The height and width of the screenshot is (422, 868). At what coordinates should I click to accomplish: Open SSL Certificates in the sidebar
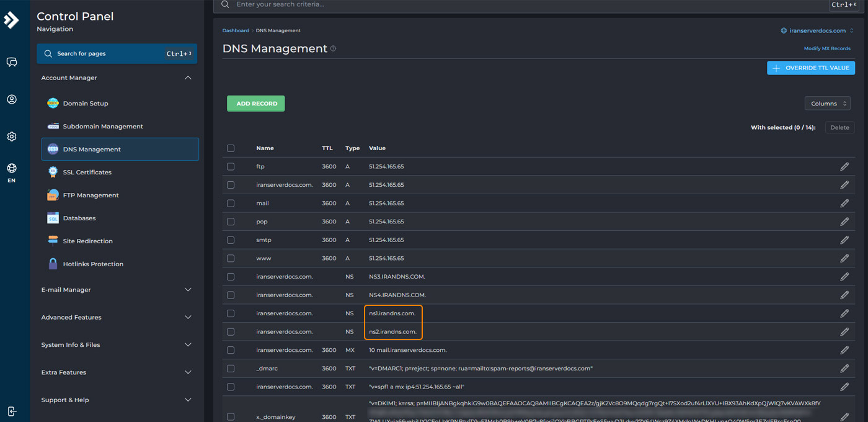(87, 172)
